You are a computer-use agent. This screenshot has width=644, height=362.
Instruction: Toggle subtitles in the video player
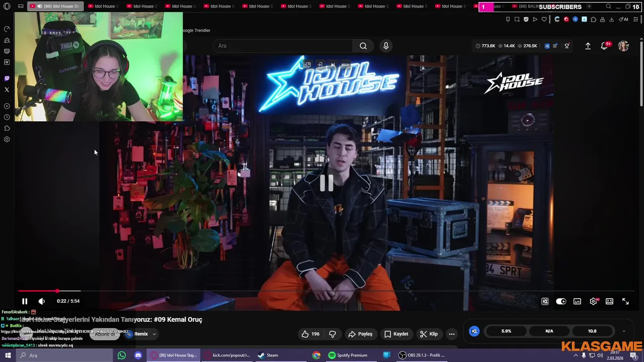(577, 301)
